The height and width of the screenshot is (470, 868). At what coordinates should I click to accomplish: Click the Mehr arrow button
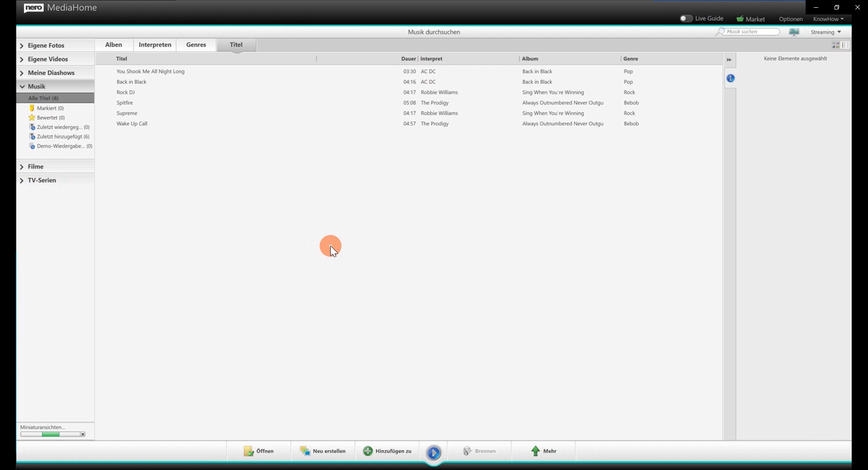click(x=544, y=451)
